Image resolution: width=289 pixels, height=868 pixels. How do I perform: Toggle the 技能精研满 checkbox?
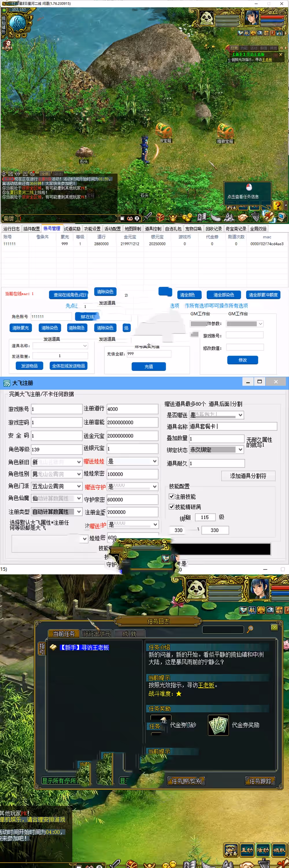(x=172, y=506)
